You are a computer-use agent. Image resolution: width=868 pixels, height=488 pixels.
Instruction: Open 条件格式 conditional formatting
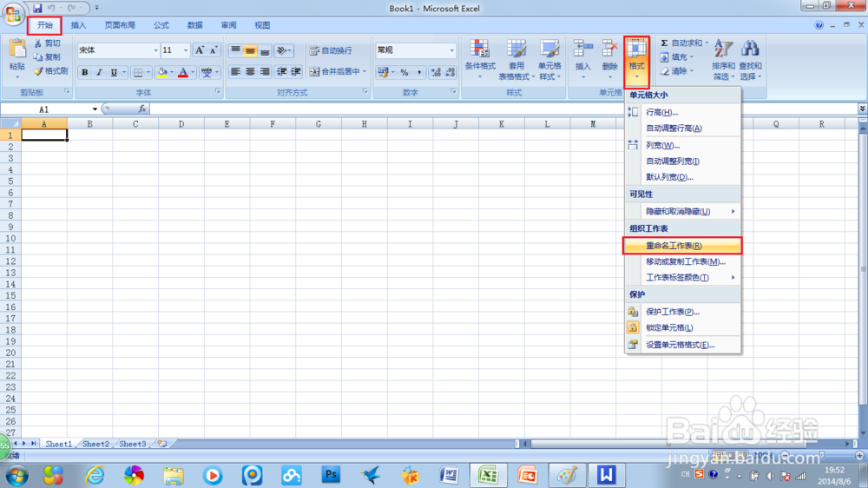pyautogui.click(x=480, y=60)
